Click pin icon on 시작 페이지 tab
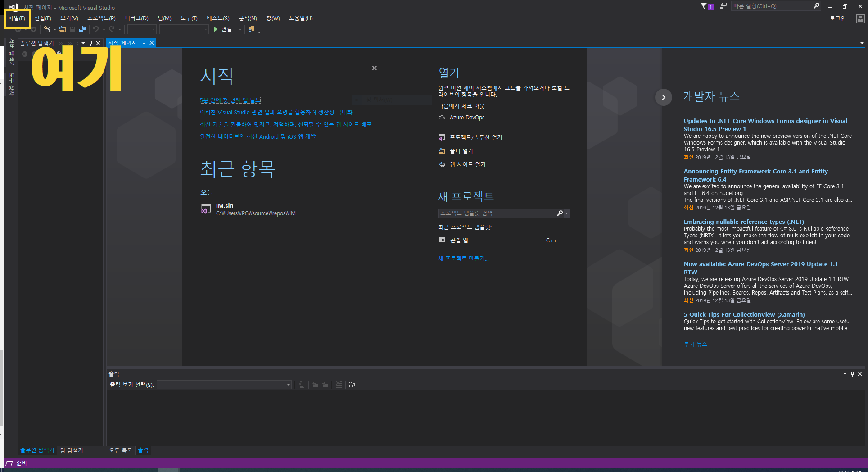The height and width of the screenshot is (472, 868). point(144,43)
